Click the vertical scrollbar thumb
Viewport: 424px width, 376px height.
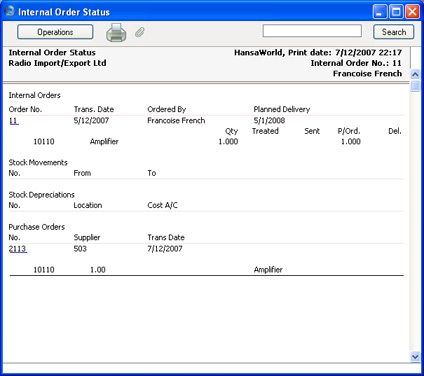click(x=415, y=85)
